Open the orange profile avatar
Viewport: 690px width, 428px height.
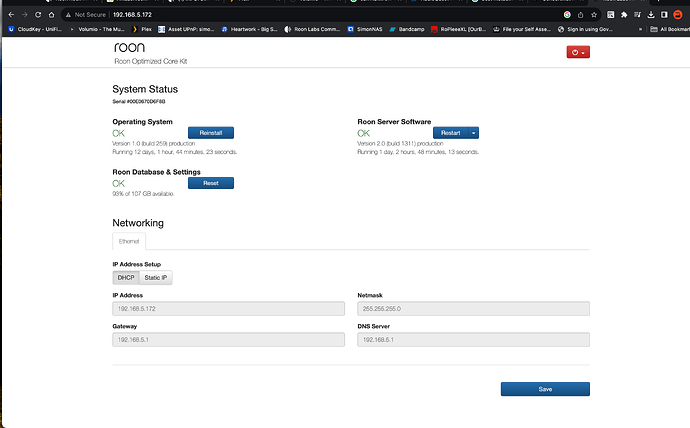coord(678,15)
